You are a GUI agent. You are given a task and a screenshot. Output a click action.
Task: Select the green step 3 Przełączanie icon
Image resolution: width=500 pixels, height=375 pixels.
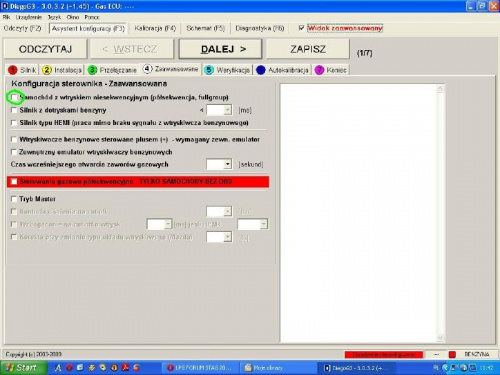[x=92, y=70]
